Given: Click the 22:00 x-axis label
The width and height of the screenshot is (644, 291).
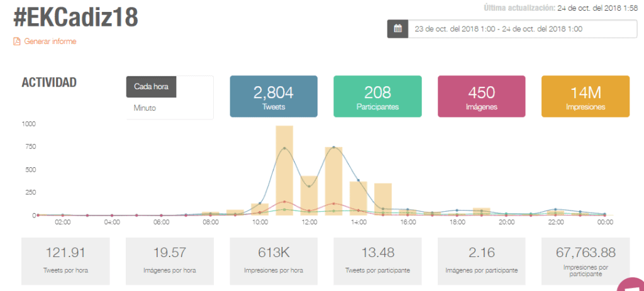Looking at the screenshot, I should (x=556, y=222).
